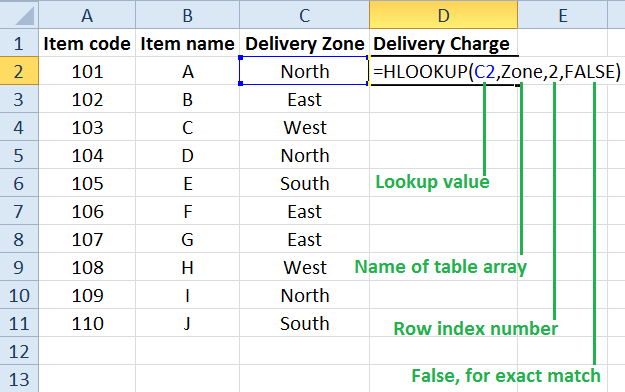Click 'South' zone cell in row 11
The height and width of the screenshot is (392, 625).
tap(305, 323)
